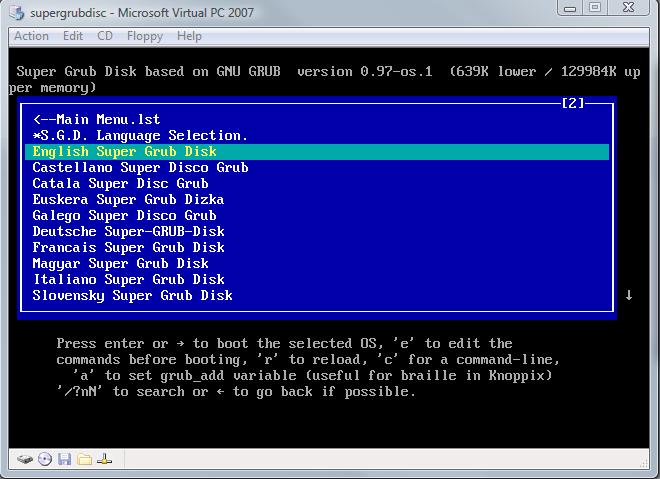
Task: Click the shared folder status icon
Action: pyautogui.click(x=85, y=459)
